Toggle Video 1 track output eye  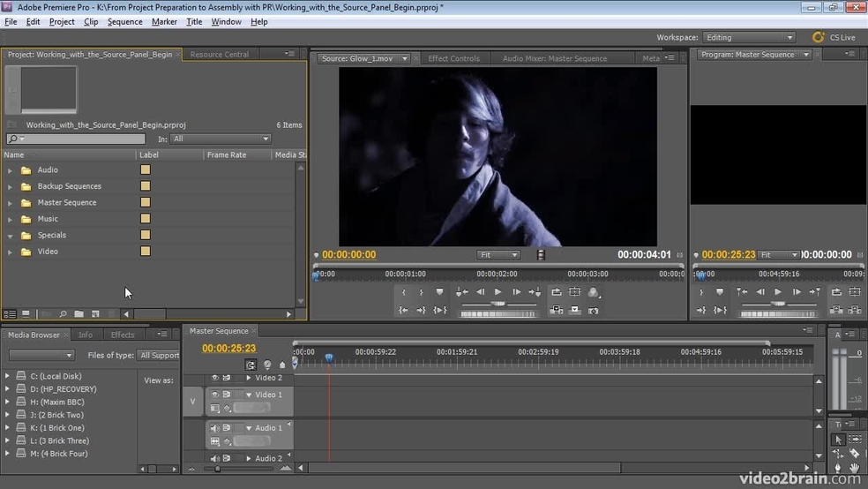(214, 395)
